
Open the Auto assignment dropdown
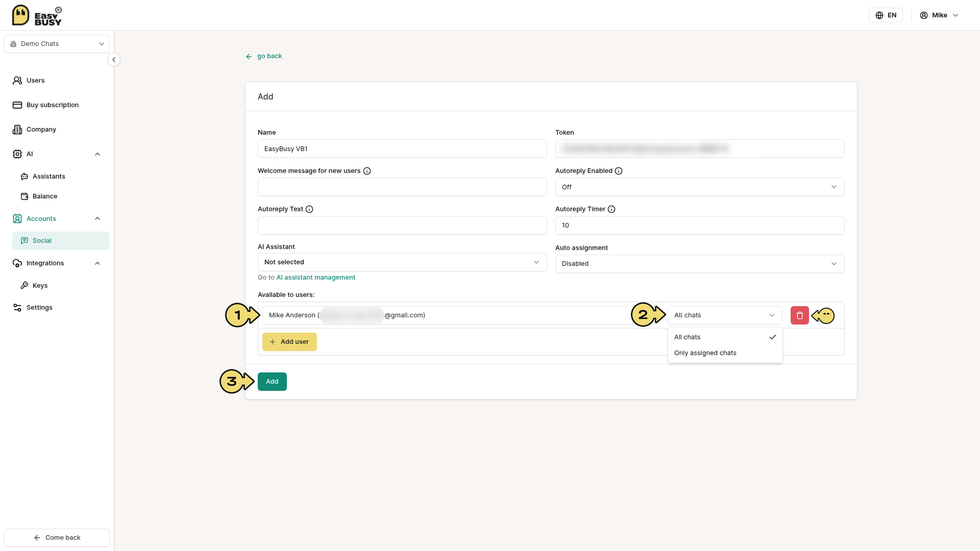pos(700,264)
